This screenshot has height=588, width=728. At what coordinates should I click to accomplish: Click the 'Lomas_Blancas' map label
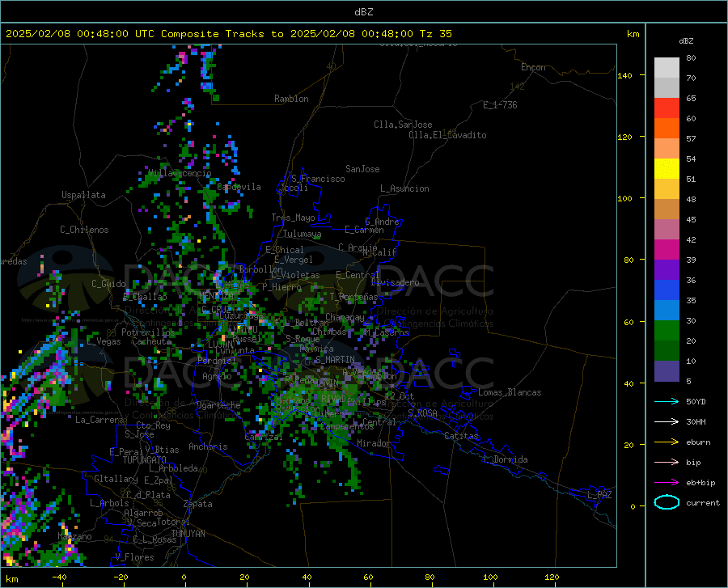pos(510,392)
